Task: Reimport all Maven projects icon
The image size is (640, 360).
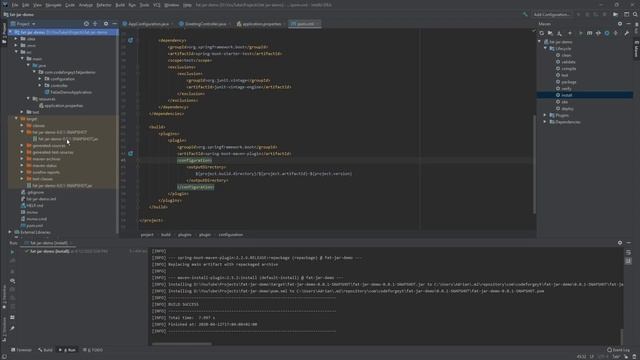Action: click(x=542, y=33)
